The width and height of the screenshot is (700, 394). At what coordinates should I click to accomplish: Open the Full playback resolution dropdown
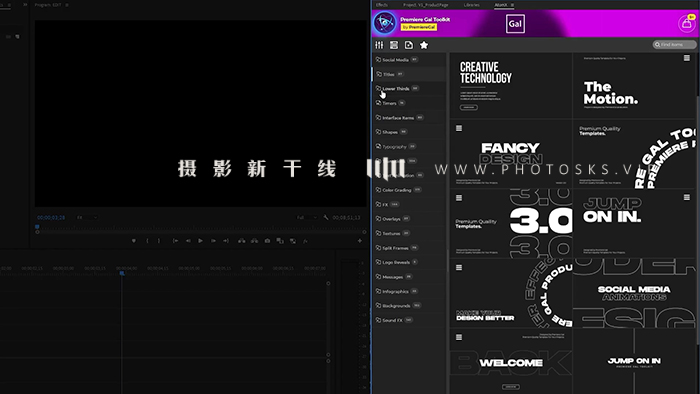(307, 217)
